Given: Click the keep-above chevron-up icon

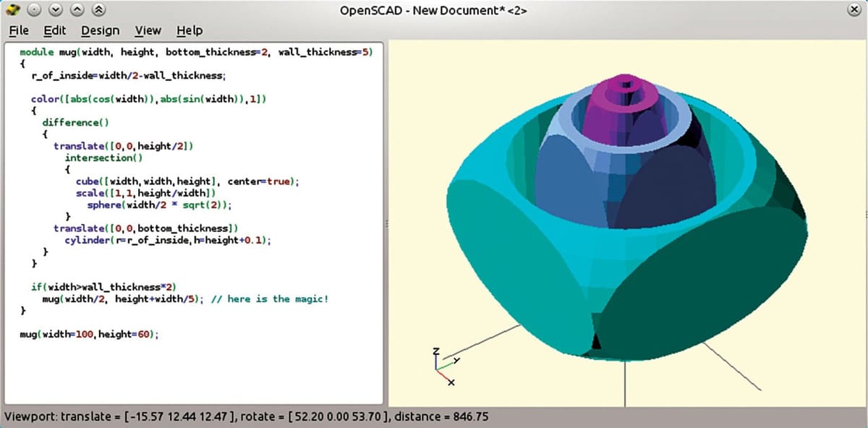Looking at the screenshot, I should pyautogui.click(x=76, y=9).
